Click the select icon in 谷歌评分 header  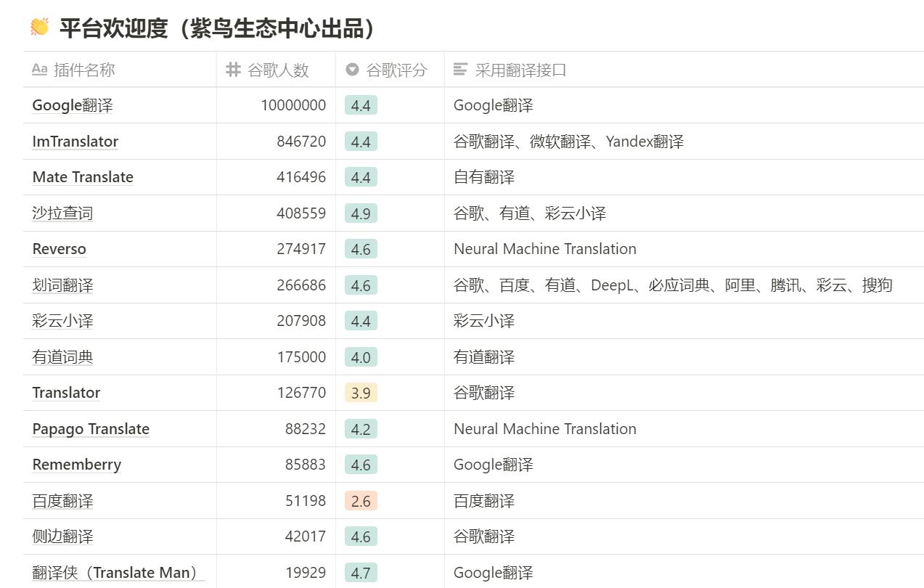[x=352, y=70]
